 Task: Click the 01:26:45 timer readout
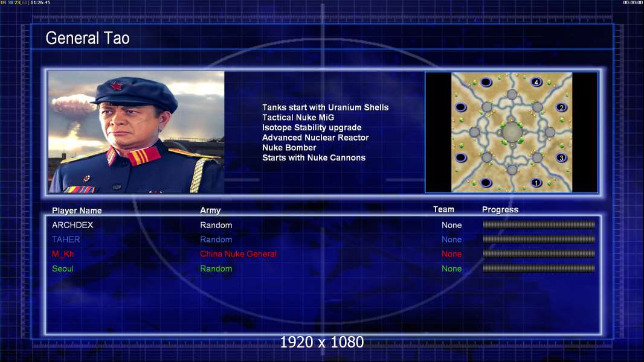click(x=40, y=2)
